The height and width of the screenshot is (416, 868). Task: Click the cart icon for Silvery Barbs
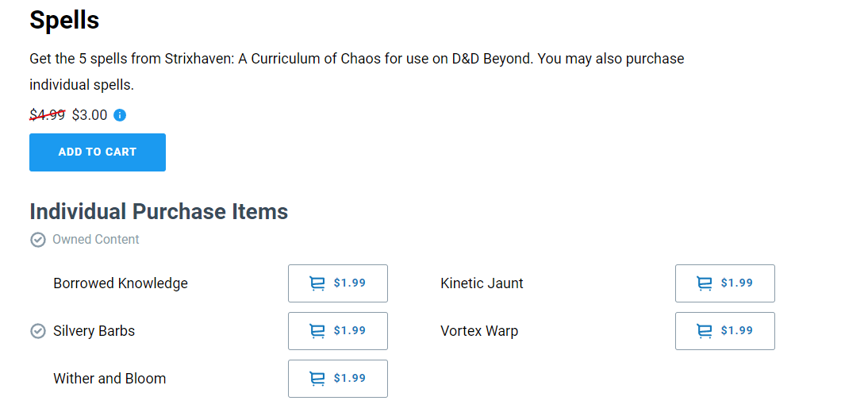[317, 331]
